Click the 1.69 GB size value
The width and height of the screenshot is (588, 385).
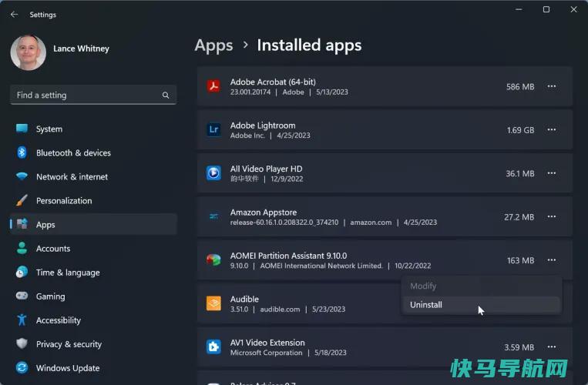click(520, 130)
